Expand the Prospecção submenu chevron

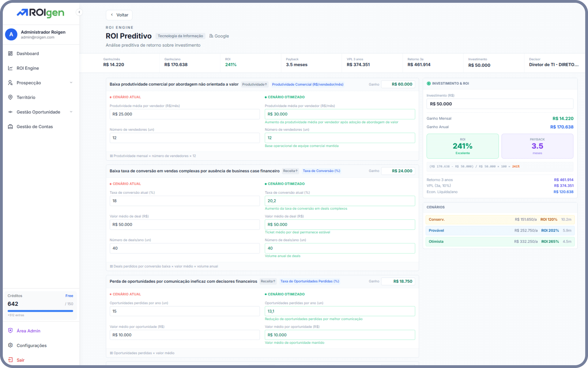(x=71, y=82)
